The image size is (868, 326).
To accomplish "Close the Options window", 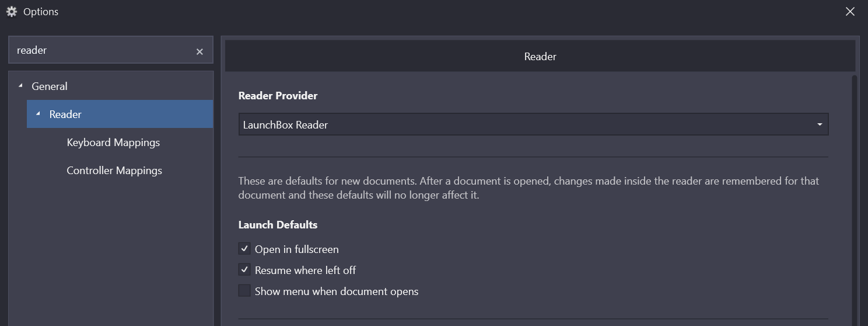I will [850, 11].
